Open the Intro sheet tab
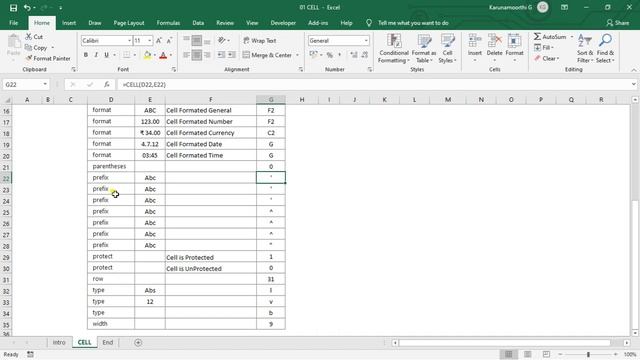Viewport: 640px width, 360px height. point(59,342)
